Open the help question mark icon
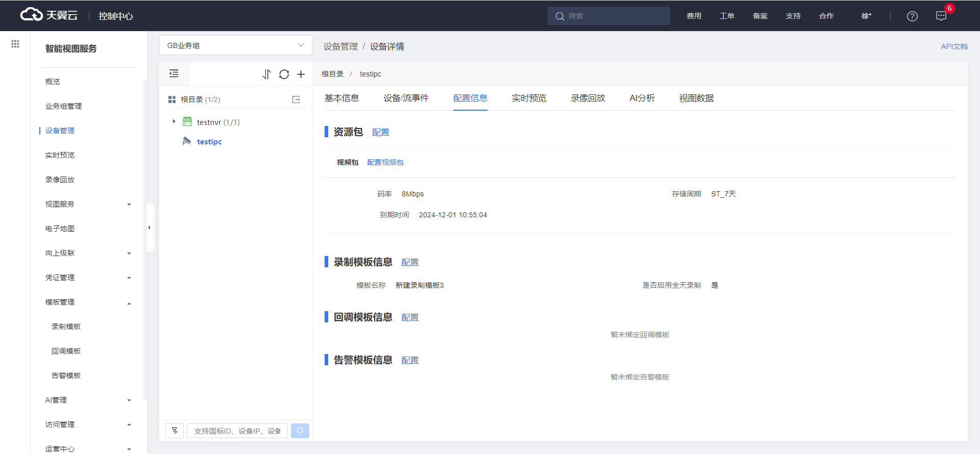The height and width of the screenshot is (454, 980). pyautogui.click(x=912, y=16)
